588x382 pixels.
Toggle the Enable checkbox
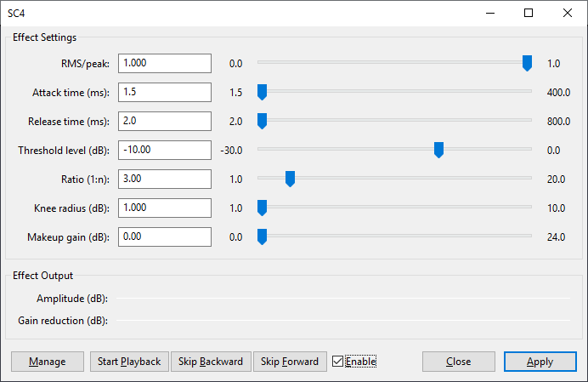point(339,362)
